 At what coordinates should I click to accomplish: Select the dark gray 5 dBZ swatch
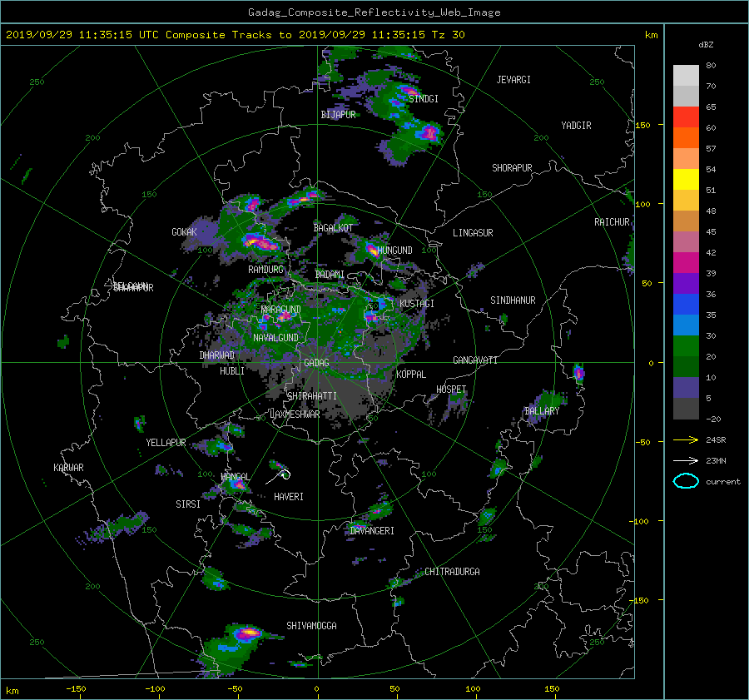686,408
